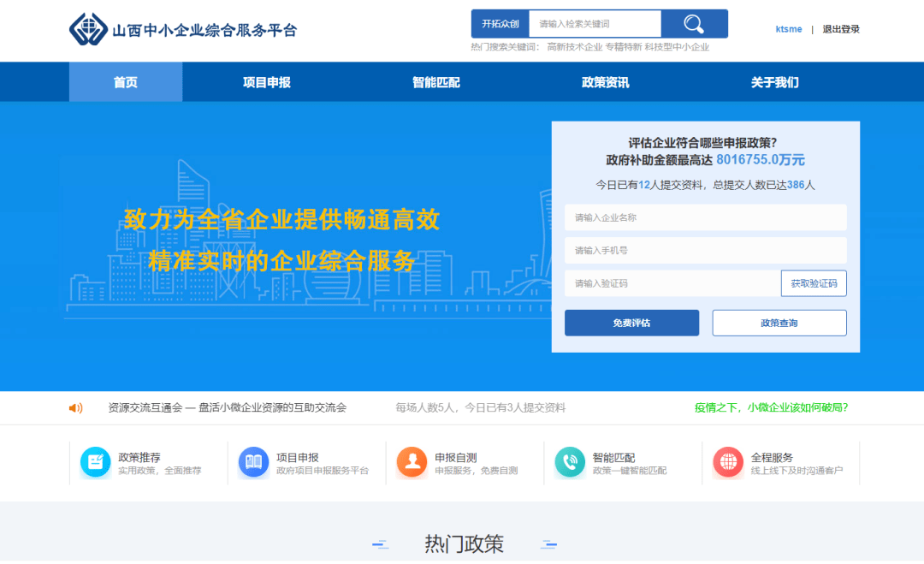Click the 退出登录 logout link
The image size is (924, 564).
pyautogui.click(x=841, y=29)
